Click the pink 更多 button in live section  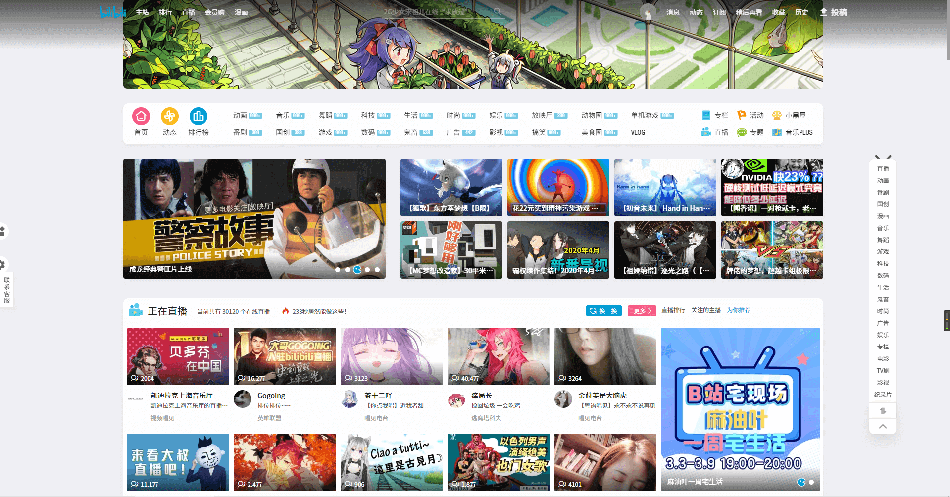[x=642, y=310]
